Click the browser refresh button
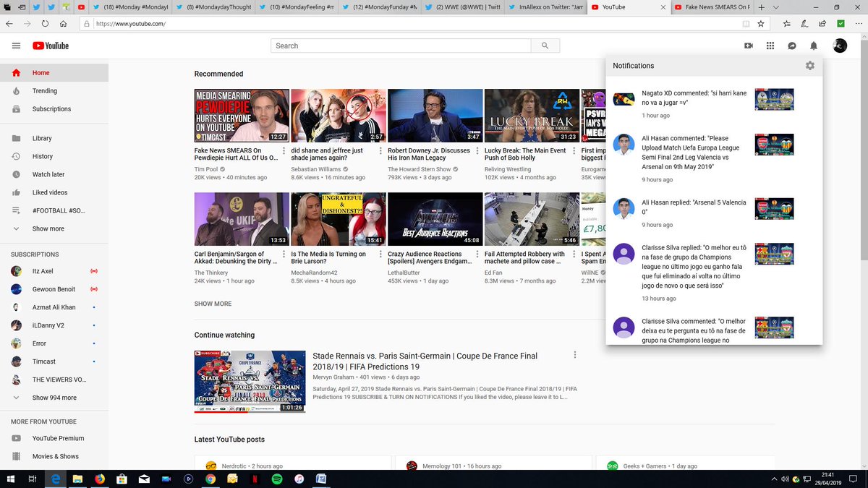 click(x=45, y=23)
